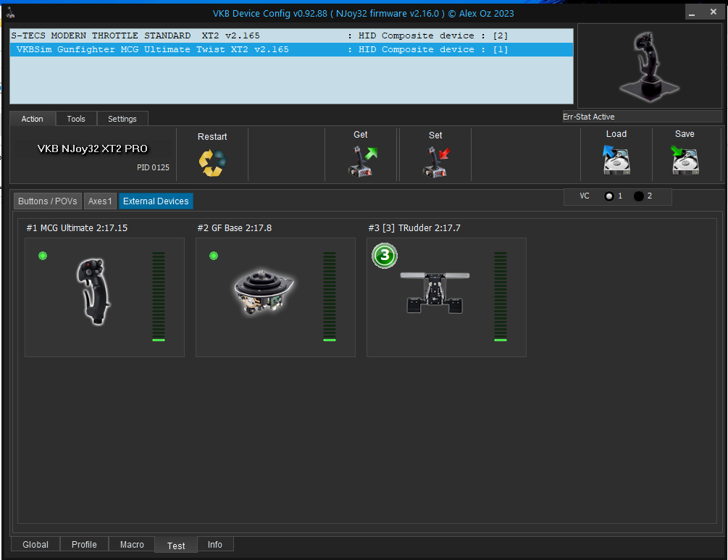Select VC radio button 2
This screenshot has width=728, height=560.
click(638, 196)
